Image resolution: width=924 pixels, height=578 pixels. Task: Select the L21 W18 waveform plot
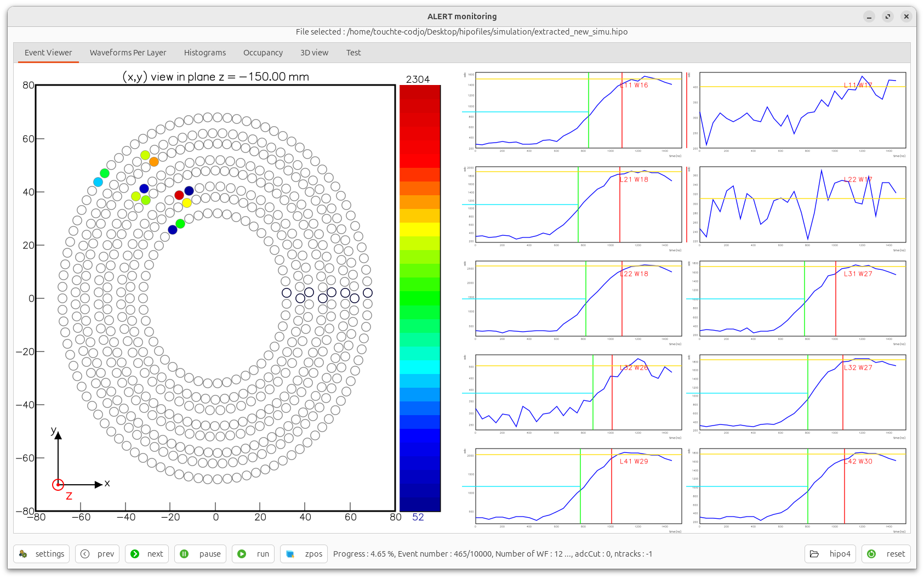tap(579, 204)
